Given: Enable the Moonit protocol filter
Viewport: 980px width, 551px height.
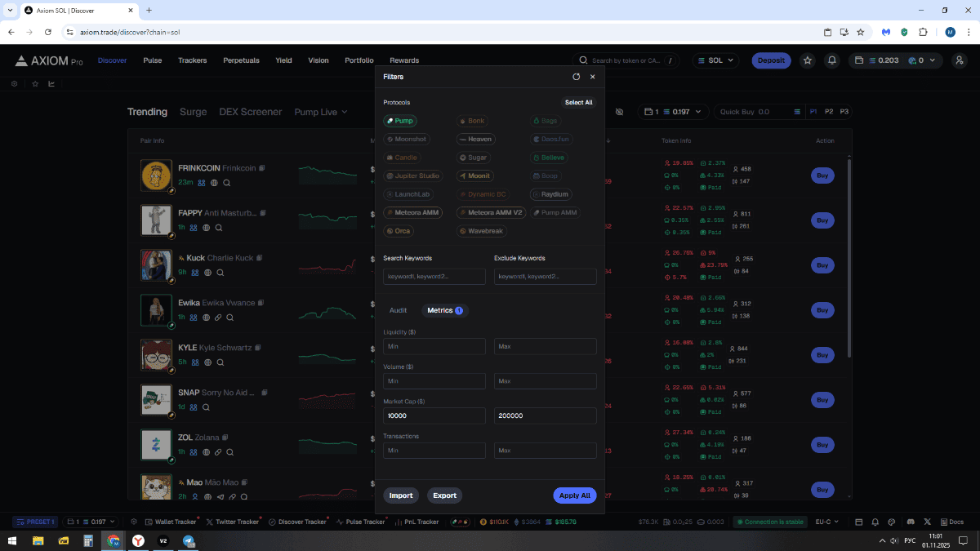Looking at the screenshot, I should click(x=474, y=176).
